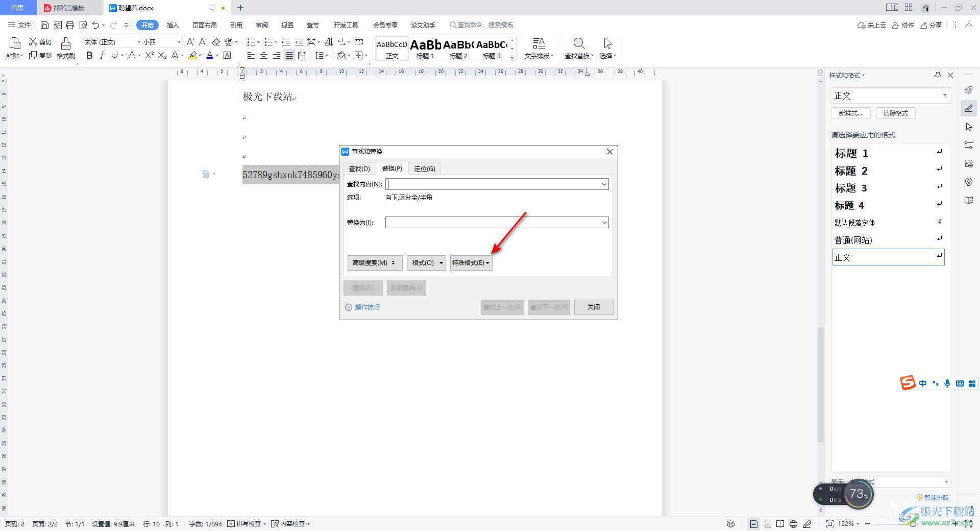Expand the Find what (查找内容) combo dropdown
Screen dimensions: 980x531
click(x=604, y=184)
